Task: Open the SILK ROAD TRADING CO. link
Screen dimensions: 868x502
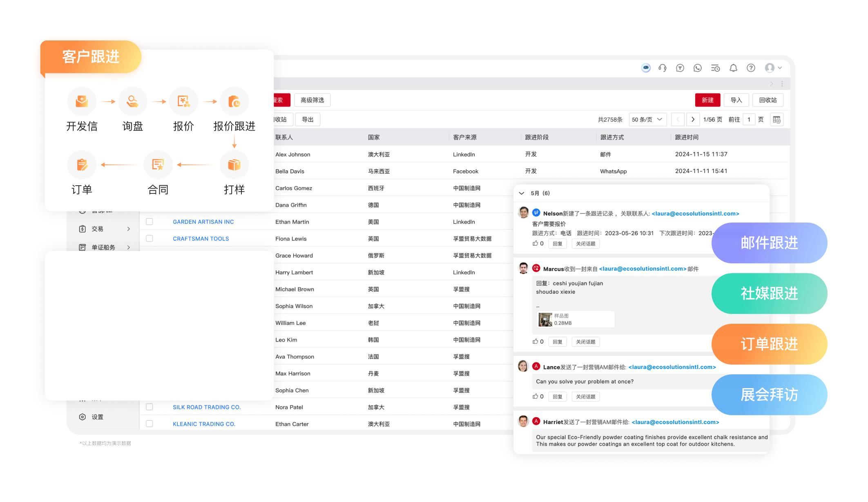Action: click(206, 407)
